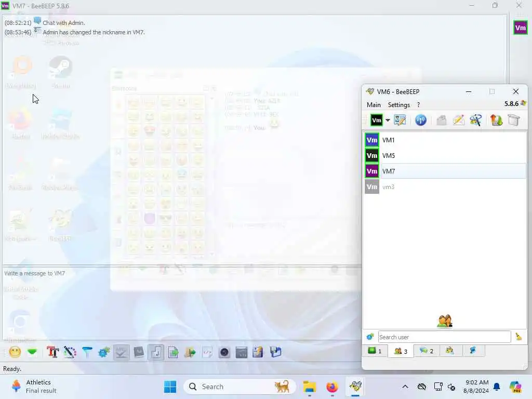Open the 9:02 AM clock and date
This screenshot has height=399, width=532.
(476, 387)
